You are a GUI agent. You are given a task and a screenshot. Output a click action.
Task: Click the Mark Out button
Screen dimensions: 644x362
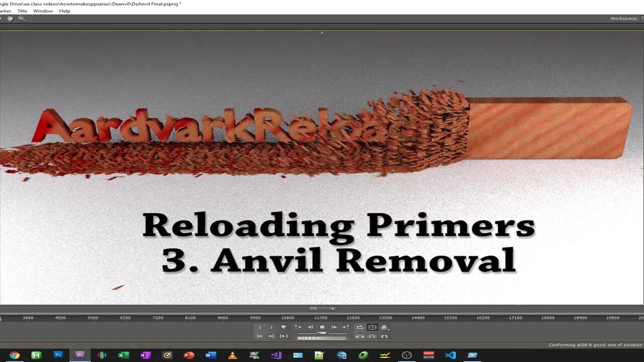[271, 327]
